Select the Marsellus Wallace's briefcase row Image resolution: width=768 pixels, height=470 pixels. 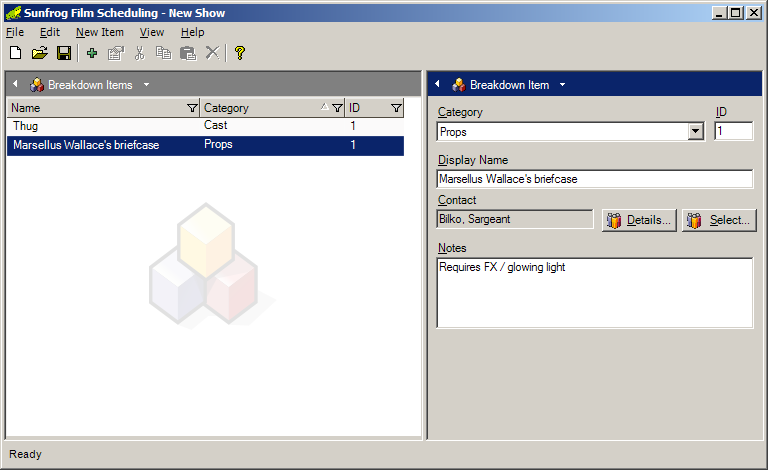point(205,145)
